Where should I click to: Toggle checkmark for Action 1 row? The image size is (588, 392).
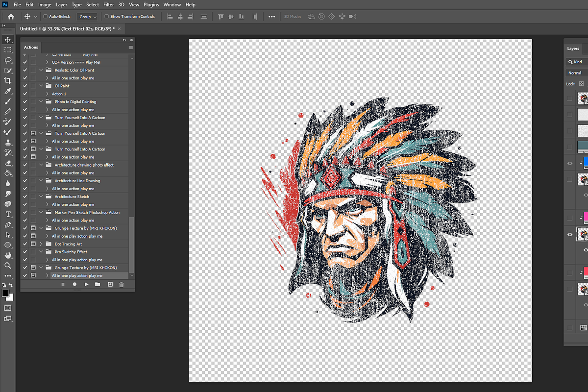(25, 94)
